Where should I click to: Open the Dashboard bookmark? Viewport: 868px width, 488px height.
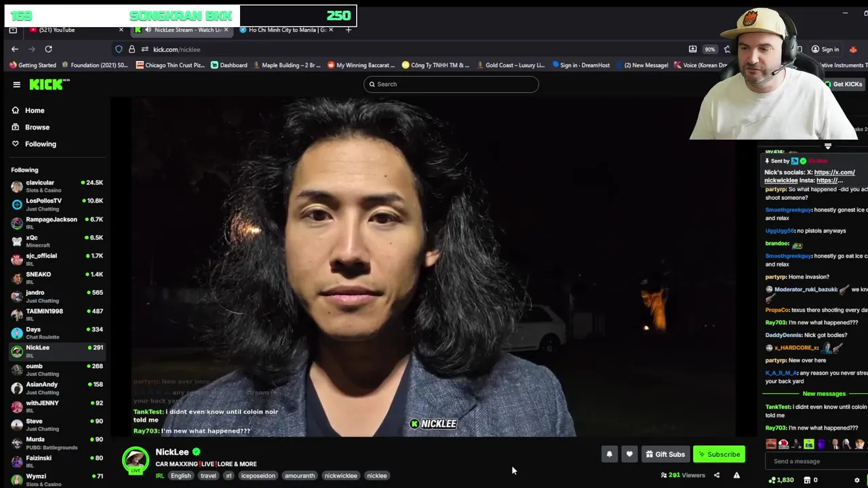tap(229, 65)
